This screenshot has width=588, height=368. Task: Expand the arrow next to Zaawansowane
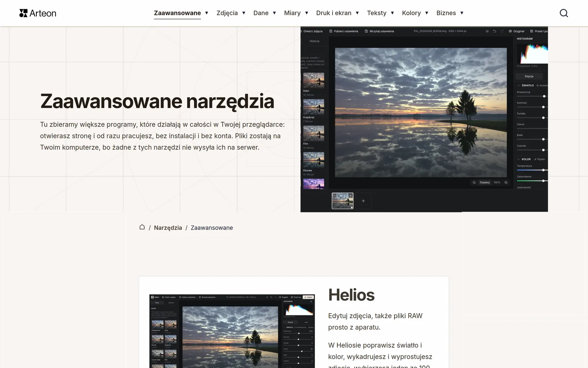point(207,13)
